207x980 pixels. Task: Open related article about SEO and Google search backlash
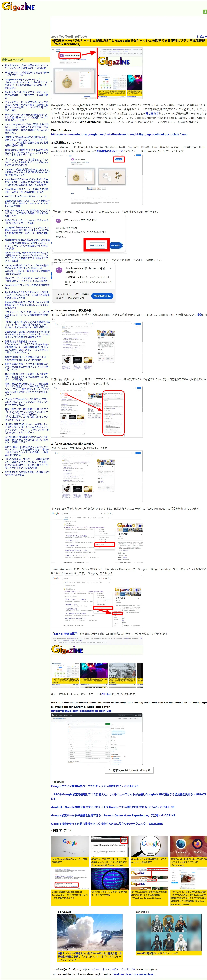coord(128,796)
